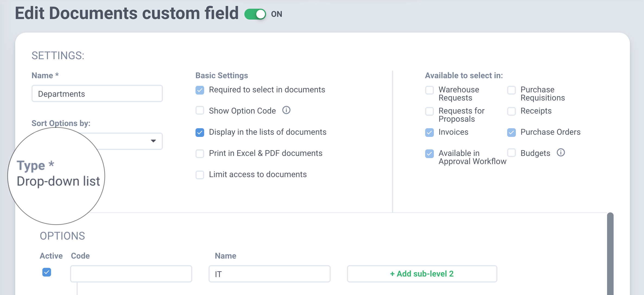644x295 pixels.
Task: Uncheck the Active checkbox for IT option
Action: 47,272
